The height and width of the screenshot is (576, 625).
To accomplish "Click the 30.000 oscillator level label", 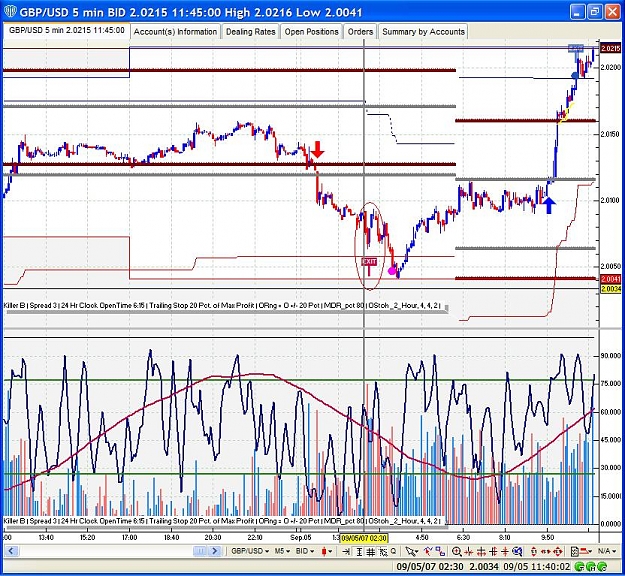I will click(611, 468).
